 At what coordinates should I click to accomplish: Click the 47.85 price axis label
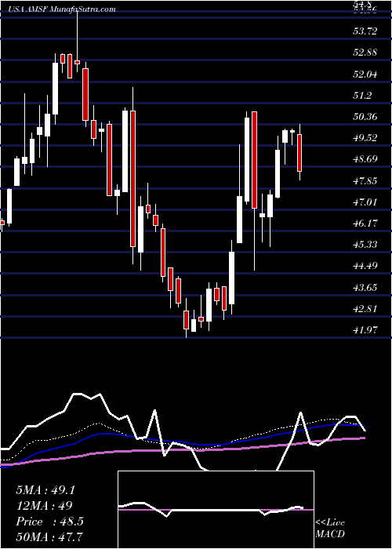point(365,181)
